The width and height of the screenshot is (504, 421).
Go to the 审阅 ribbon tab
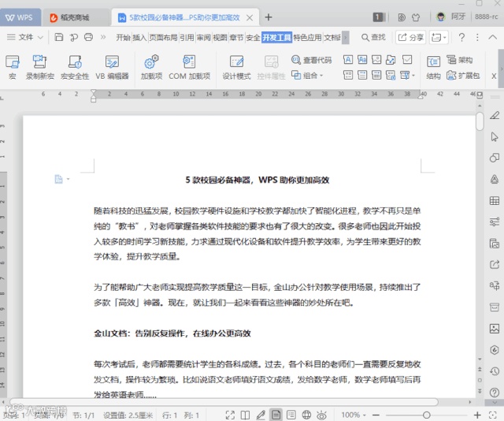[203, 37]
